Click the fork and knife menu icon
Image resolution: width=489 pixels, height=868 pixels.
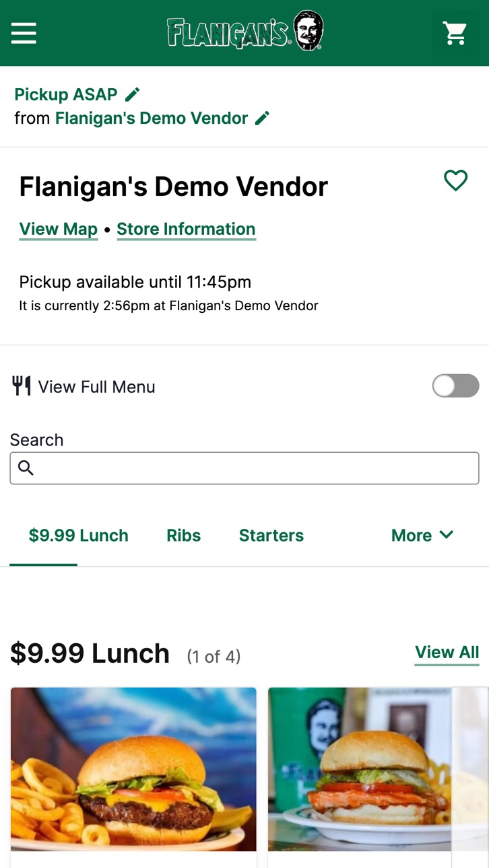pos(22,386)
